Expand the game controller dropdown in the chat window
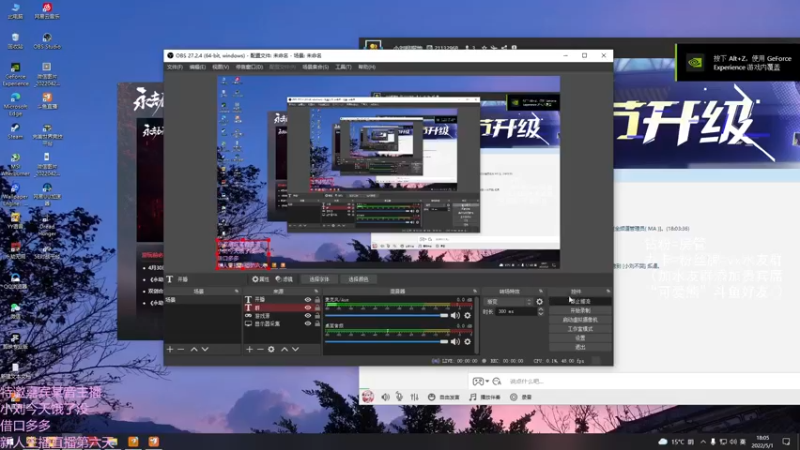This screenshot has width=800, height=450. pos(487,381)
